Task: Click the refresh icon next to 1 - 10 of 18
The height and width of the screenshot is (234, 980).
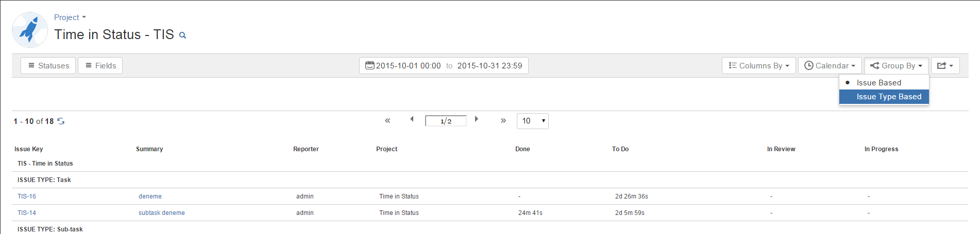Action: click(61, 121)
